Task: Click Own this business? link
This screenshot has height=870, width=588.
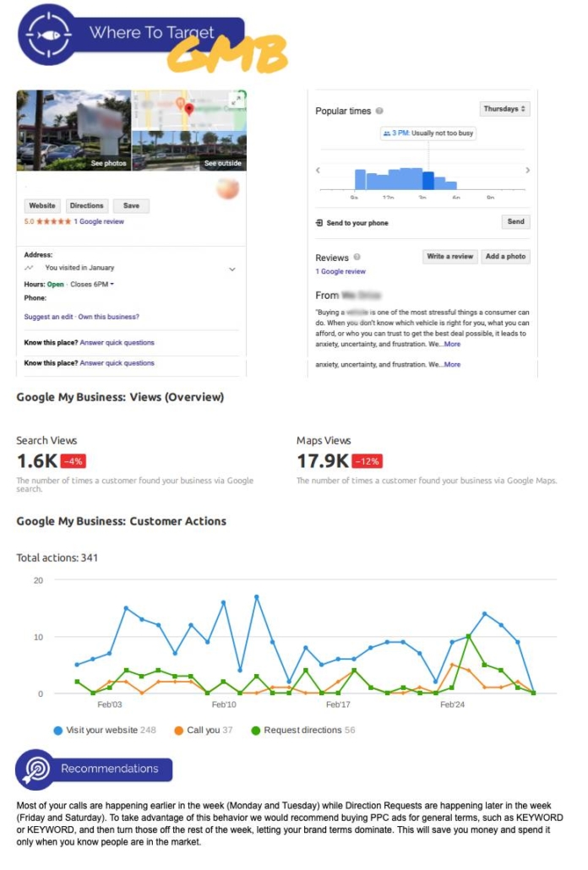Action: (109, 317)
